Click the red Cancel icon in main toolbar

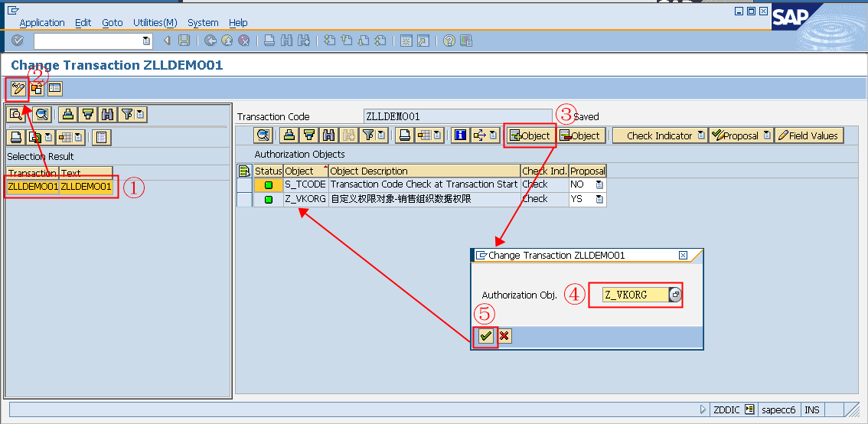243,41
